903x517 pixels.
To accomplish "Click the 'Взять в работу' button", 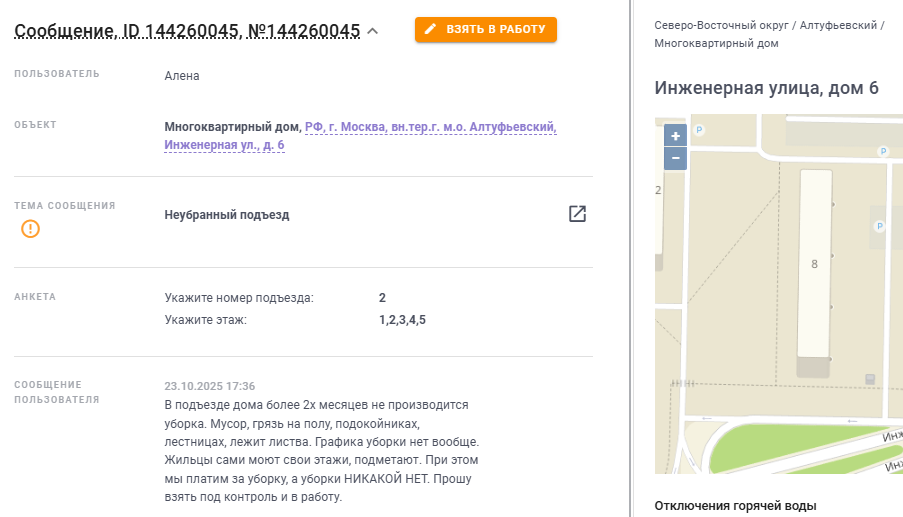I will coord(486,30).
